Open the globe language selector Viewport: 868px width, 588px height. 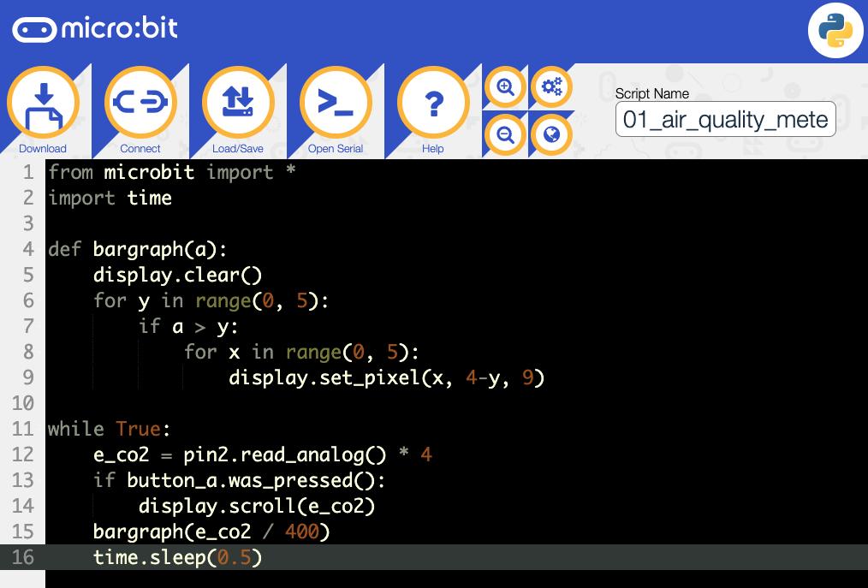point(551,134)
